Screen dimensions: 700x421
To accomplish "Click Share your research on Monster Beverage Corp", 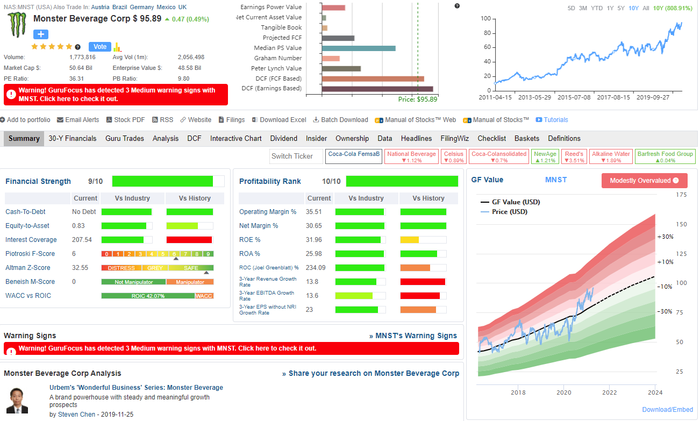I will [x=370, y=373].
